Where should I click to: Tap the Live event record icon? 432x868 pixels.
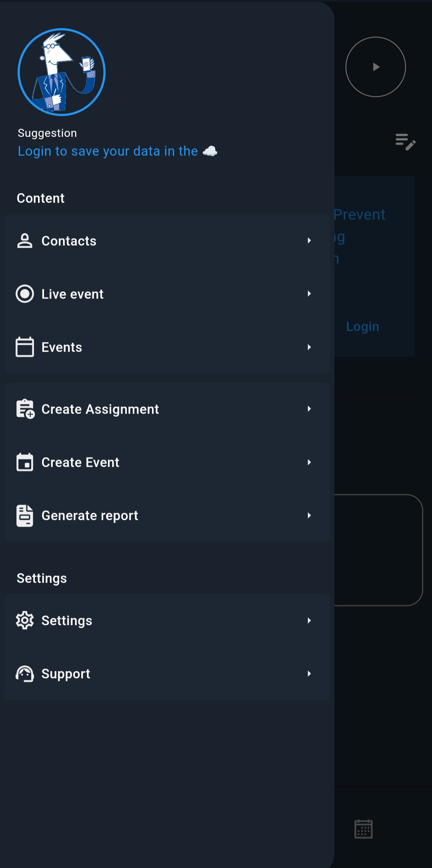pos(25,294)
